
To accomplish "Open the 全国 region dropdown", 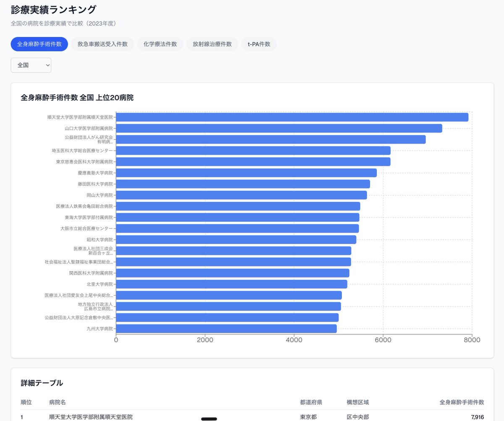I will pyautogui.click(x=31, y=65).
